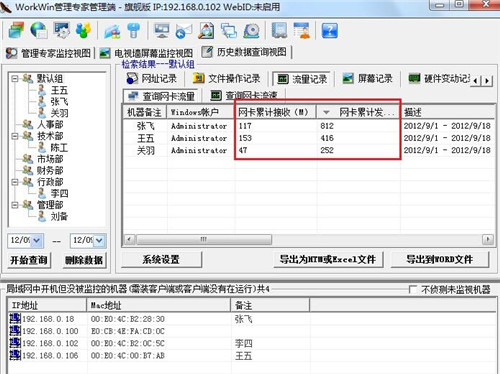This screenshot has width=500, height=374.
Task: Click the globe web icon in toolbar
Action: coord(39,31)
